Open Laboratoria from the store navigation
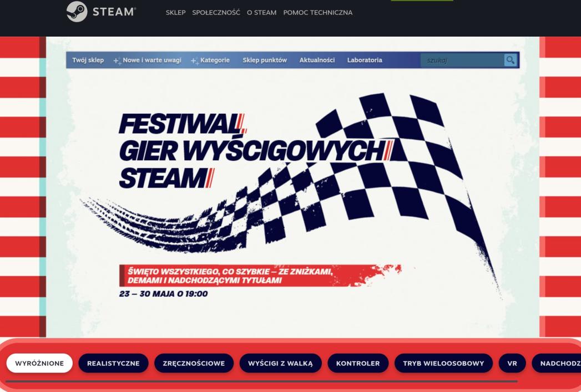Image resolution: width=581 pixels, height=392 pixels. [364, 60]
